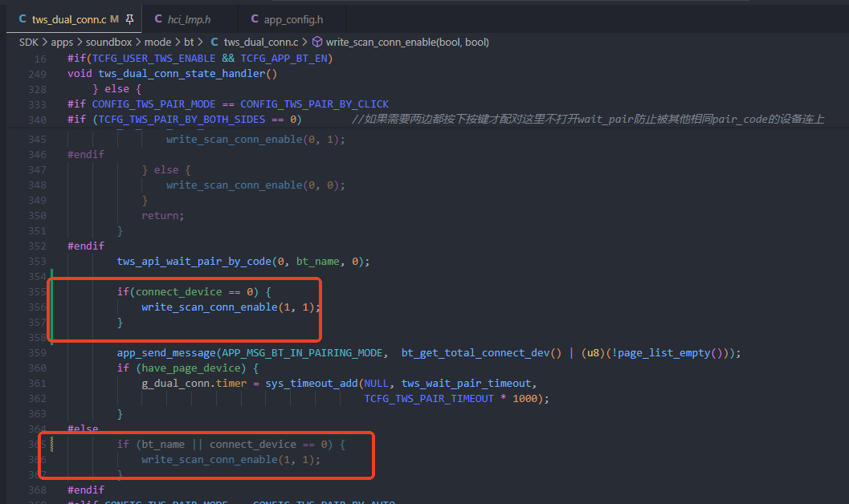
Task: Click tws_api_wait_pair_by_code on line 353
Action: [x=194, y=261]
